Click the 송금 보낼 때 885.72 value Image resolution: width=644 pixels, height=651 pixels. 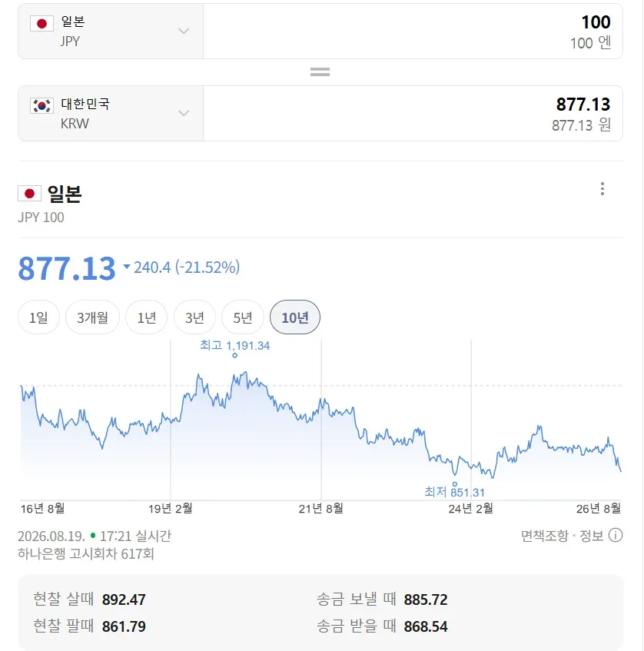[426, 600]
